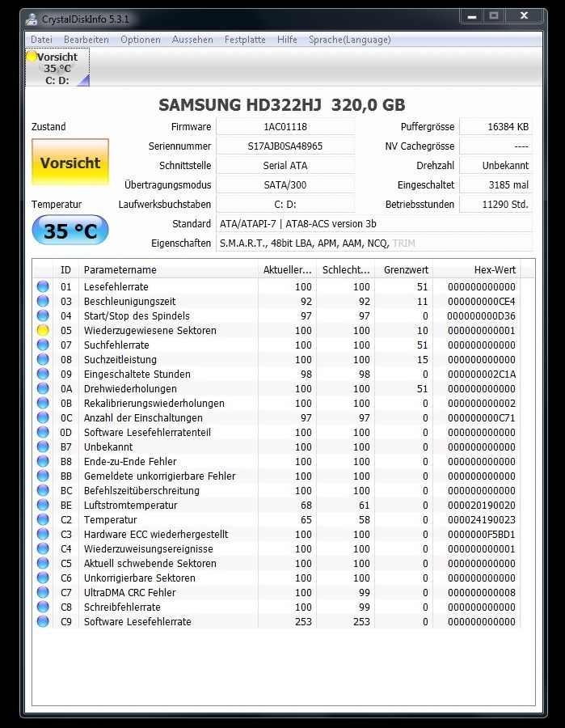The height and width of the screenshot is (728, 565).
Task: Click status icon for Anzahl der Einschaltungen
Action: 43,417
